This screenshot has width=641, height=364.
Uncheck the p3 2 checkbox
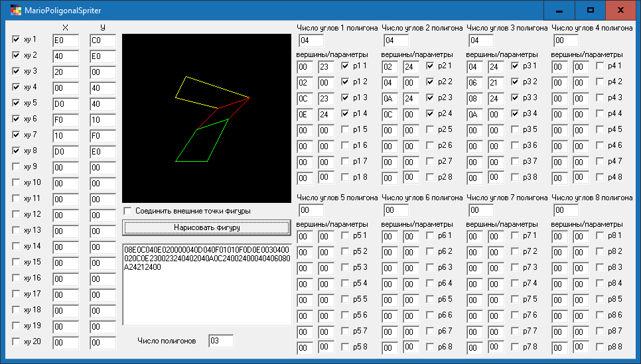tap(515, 82)
